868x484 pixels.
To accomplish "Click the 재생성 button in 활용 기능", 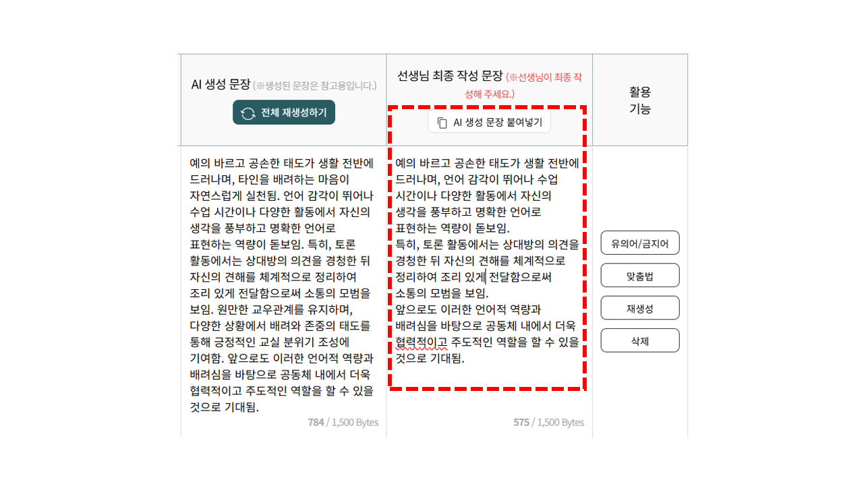I will click(x=639, y=308).
